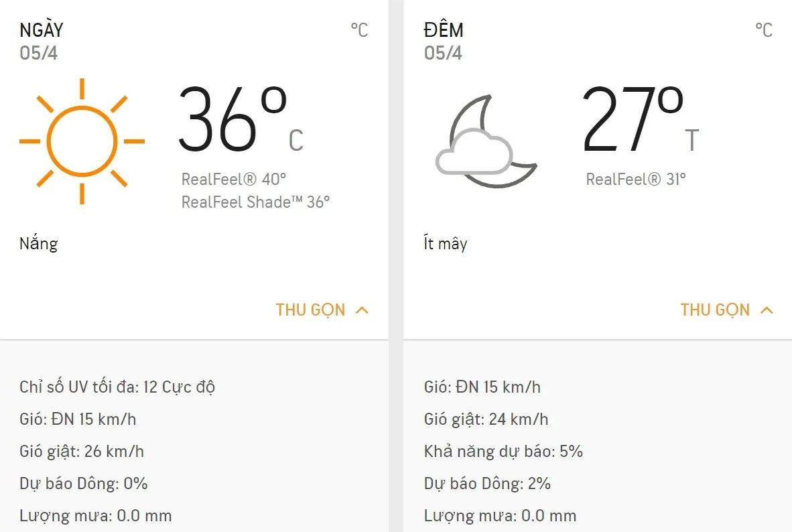This screenshot has height=532, width=792.
Task: Select the ĐÊM heading
Action: click(x=444, y=30)
